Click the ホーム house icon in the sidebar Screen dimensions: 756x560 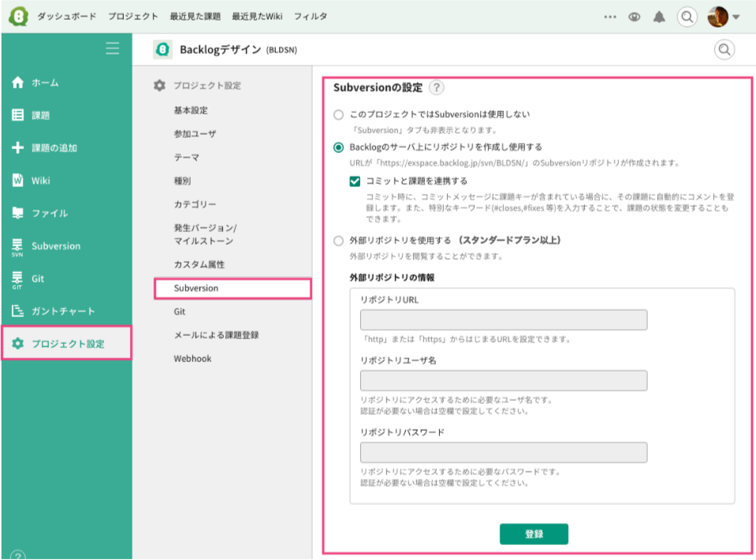click(x=18, y=83)
